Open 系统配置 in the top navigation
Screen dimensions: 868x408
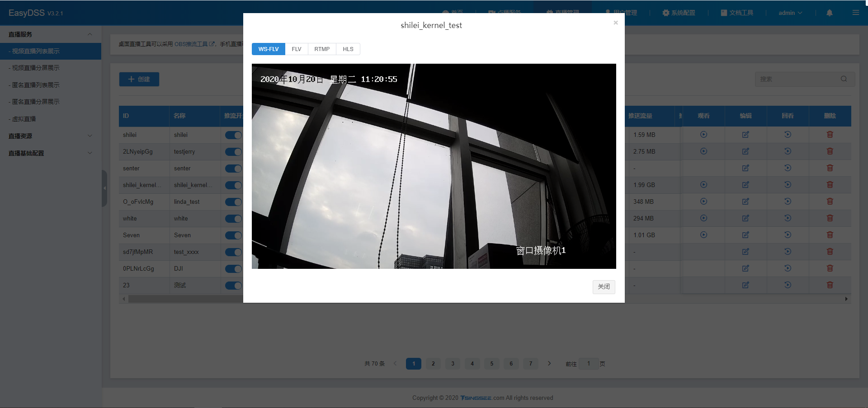[x=679, y=13]
